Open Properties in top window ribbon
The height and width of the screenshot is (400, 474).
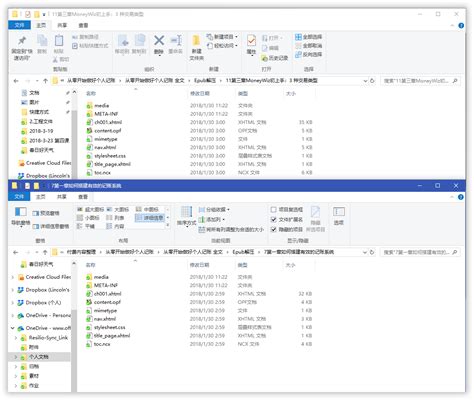point(251,45)
